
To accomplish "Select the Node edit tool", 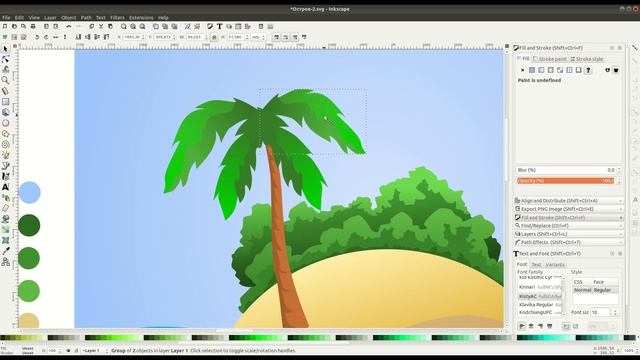I will (x=5, y=59).
